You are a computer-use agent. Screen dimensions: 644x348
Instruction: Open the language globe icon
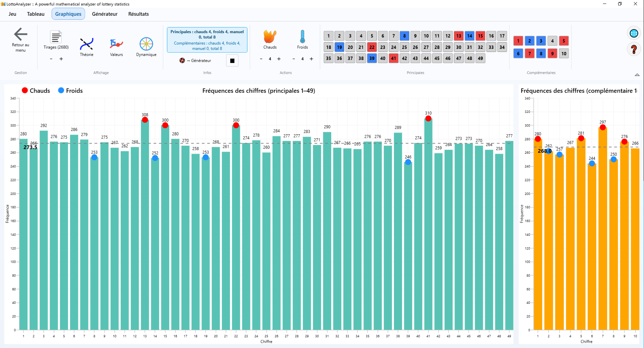tap(634, 33)
